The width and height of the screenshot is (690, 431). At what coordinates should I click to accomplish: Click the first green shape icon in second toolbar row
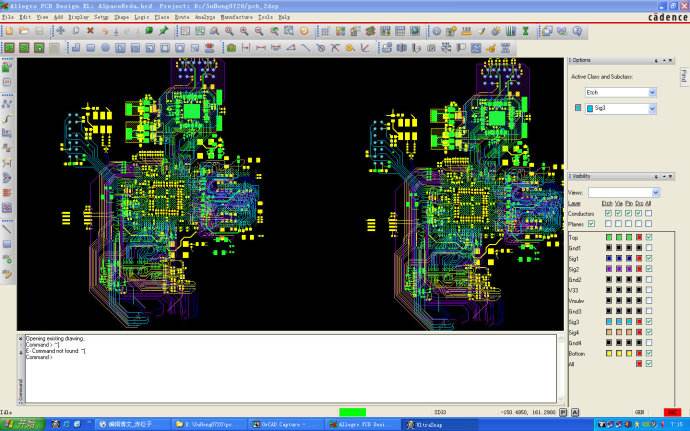(9, 48)
